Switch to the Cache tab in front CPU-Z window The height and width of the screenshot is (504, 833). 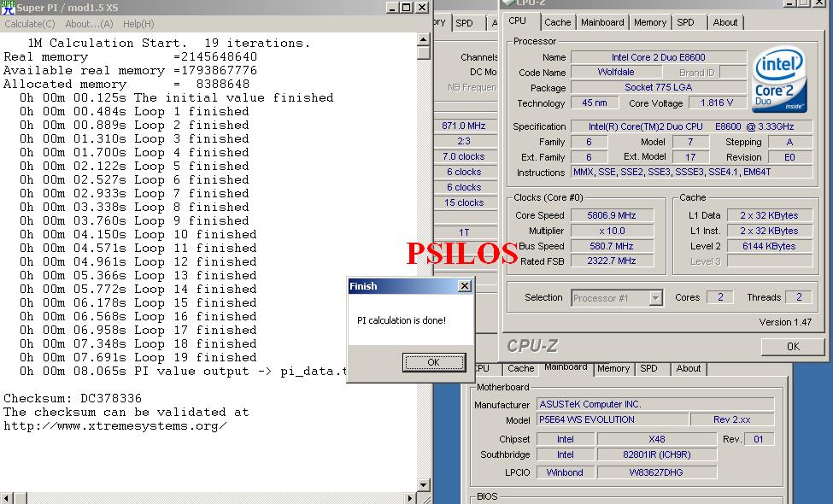pyautogui.click(x=557, y=22)
